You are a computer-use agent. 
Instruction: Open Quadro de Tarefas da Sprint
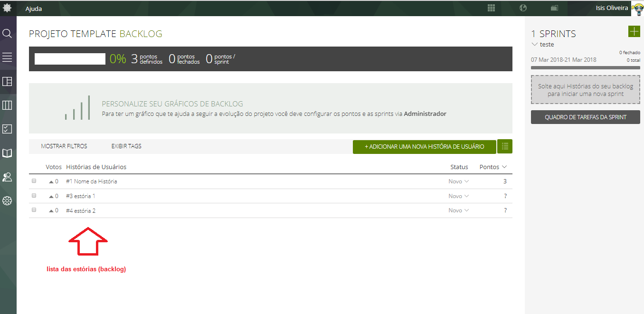click(585, 117)
